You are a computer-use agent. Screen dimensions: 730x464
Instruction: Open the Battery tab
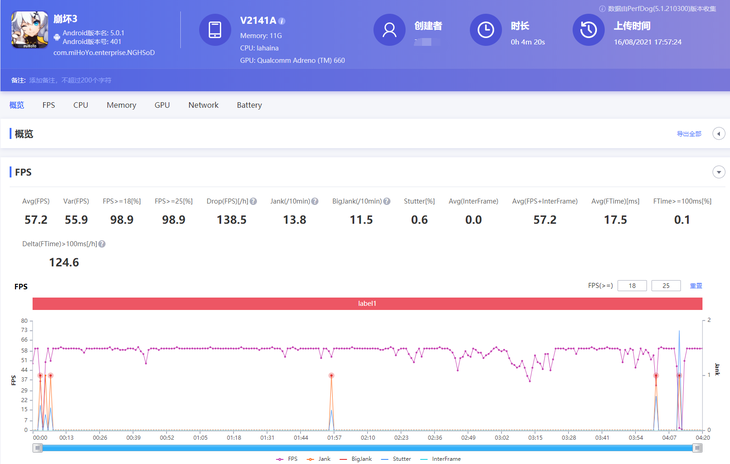point(249,105)
